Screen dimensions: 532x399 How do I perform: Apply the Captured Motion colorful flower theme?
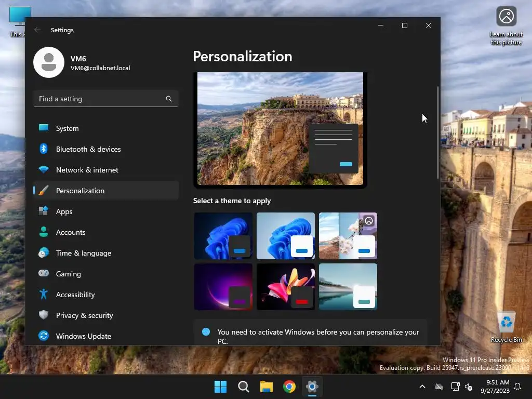coord(286,287)
